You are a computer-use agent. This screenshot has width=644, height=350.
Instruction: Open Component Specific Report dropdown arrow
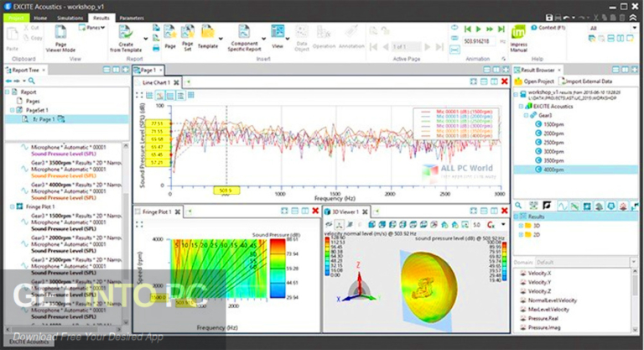pos(263,39)
